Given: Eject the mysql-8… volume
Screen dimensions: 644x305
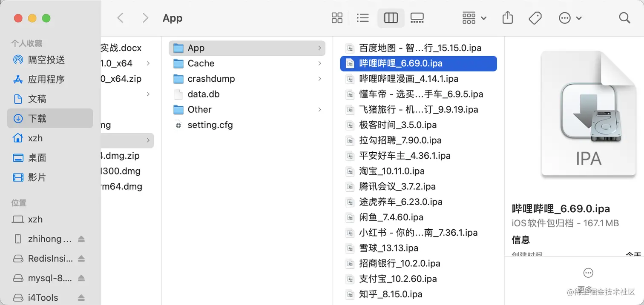Looking at the screenshot, I should point(81,278).
